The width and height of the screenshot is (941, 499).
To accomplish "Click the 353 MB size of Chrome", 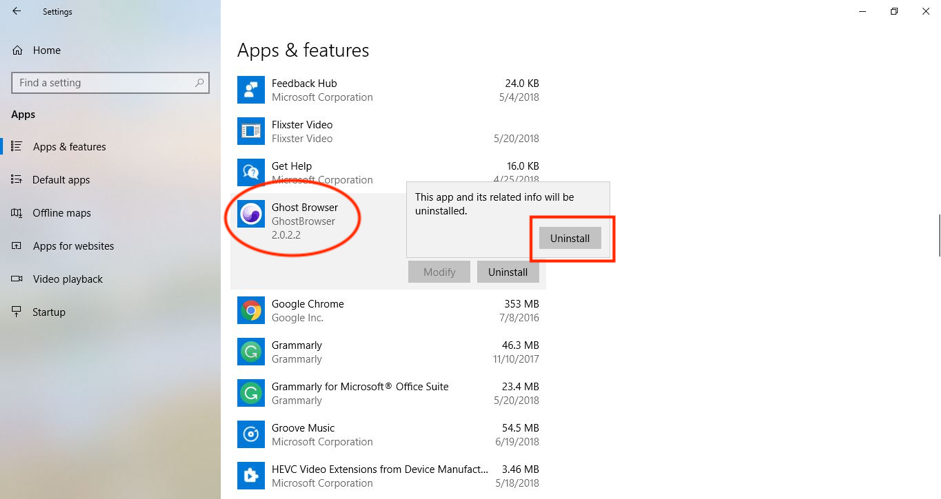I will coord(522,304).
